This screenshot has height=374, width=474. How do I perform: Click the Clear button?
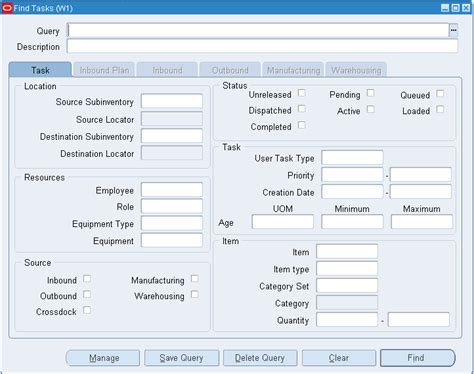[x=339, y=358]
